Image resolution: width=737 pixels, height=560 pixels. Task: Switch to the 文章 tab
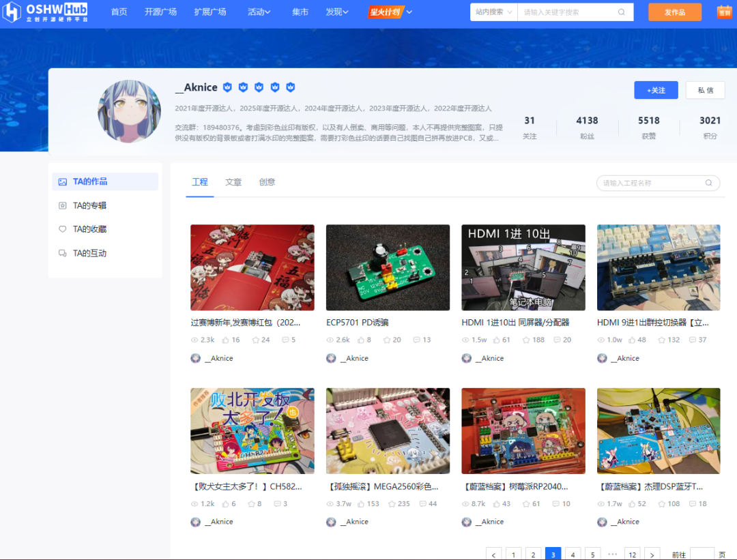point(233,182)
